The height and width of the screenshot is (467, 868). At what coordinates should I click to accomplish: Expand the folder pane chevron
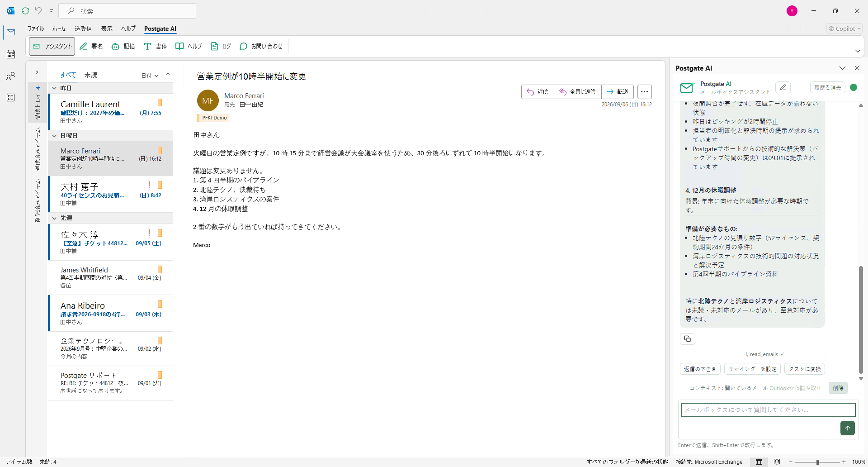[x=37, y=72]
